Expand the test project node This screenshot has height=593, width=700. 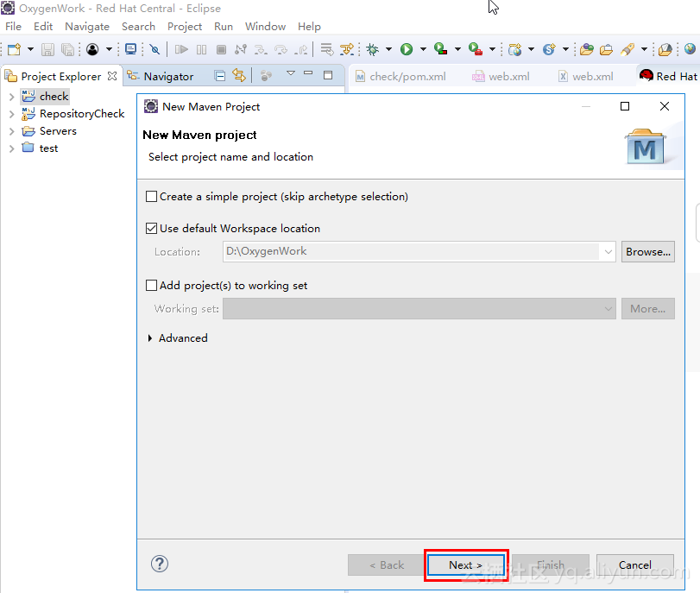tap(11, 148)
